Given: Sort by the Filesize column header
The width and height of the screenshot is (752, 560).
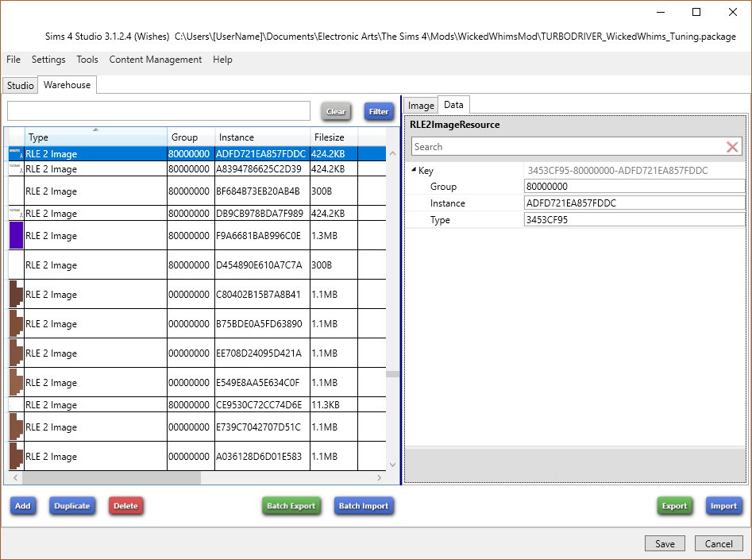Looking at the screenshot, I should click(334, 137).
